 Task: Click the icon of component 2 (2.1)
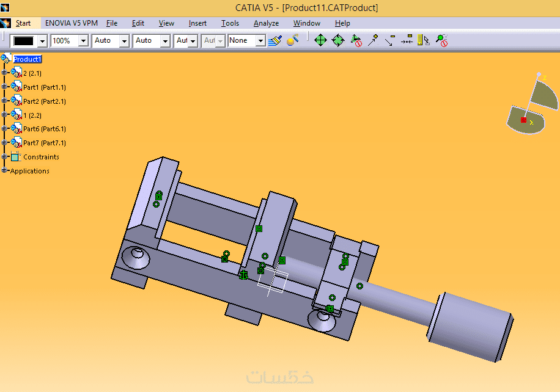click(16, 73)
